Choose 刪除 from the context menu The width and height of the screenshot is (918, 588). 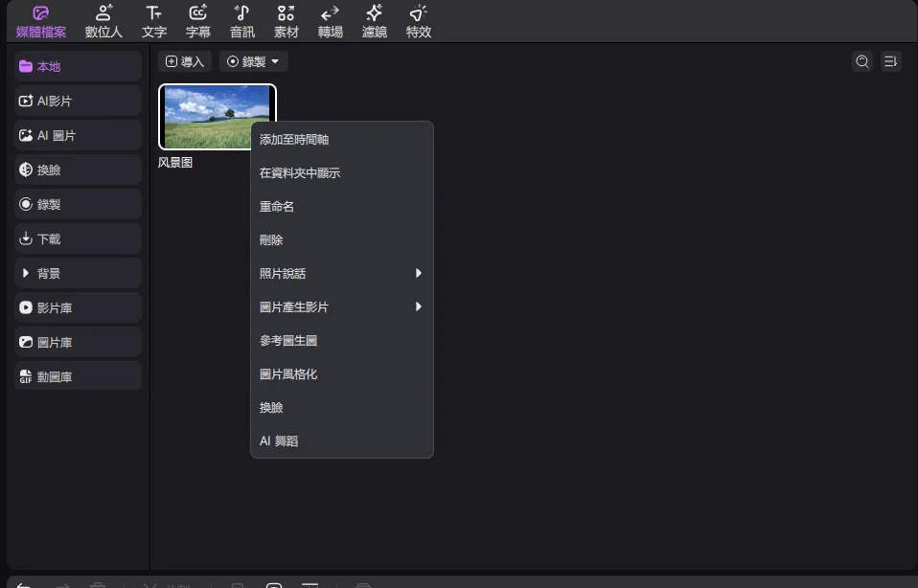(x=271, y=240)
